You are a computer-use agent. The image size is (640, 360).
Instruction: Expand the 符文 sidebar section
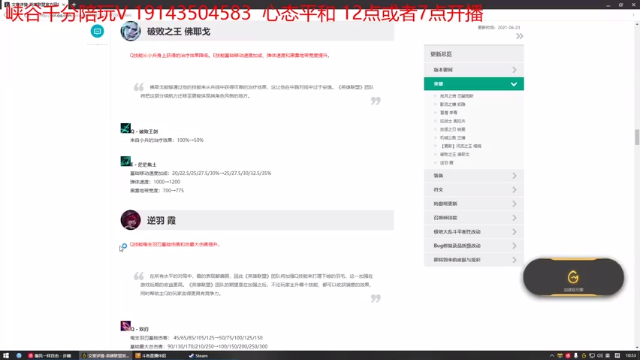474,189
